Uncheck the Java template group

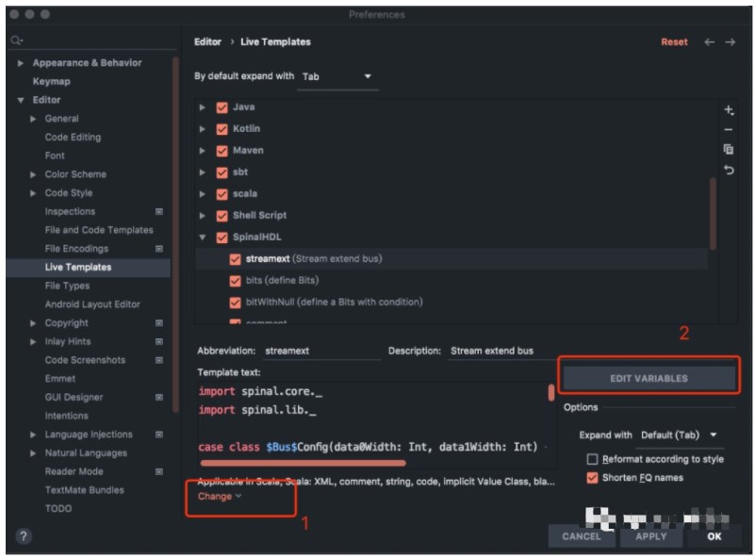[x=222, y=107]
